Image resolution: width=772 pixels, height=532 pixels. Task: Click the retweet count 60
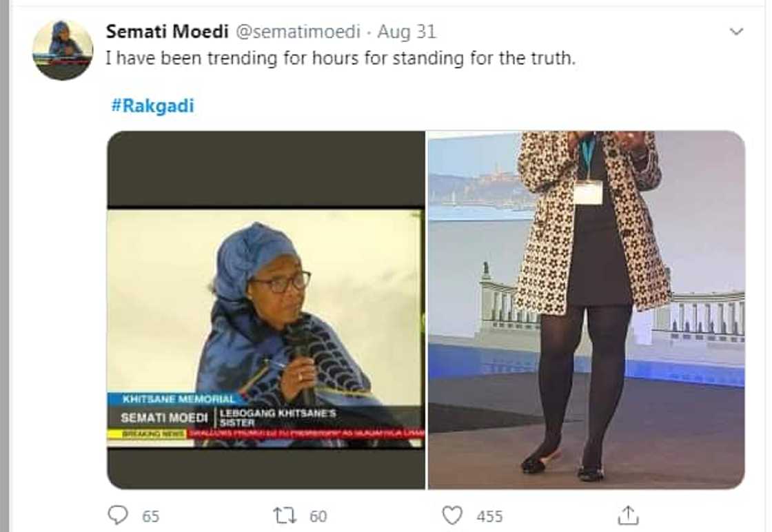click(318, 516)
